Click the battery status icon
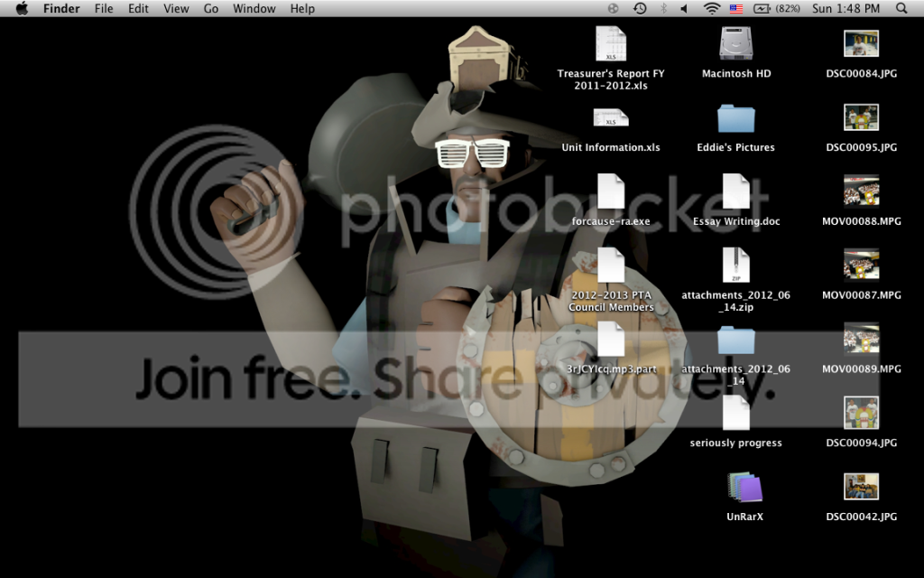924x578 pixels. click(x=762, y=8)
